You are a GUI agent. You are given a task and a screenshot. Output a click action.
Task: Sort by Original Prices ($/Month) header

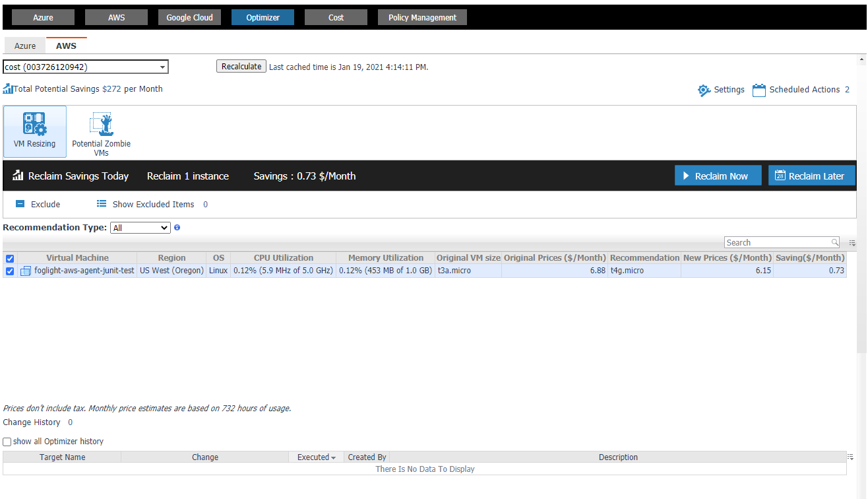555,257
